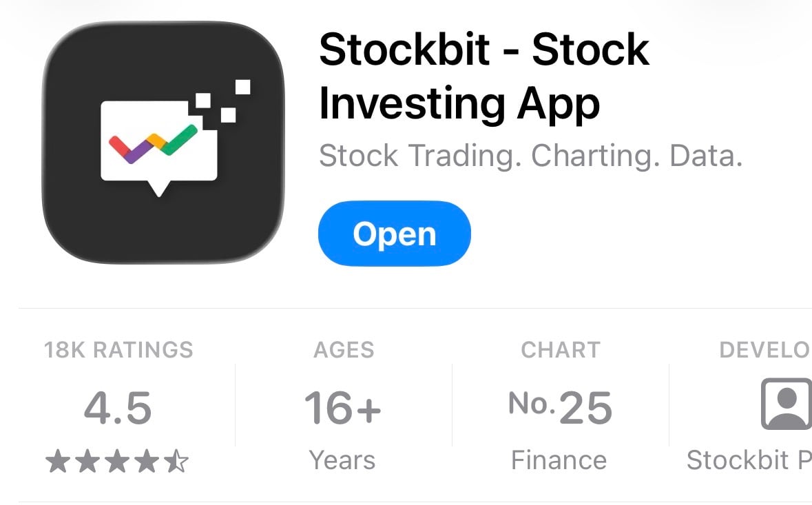Open the Finance chart category
This screenshot has height=505, width=812.
click(x=559, y=460)
